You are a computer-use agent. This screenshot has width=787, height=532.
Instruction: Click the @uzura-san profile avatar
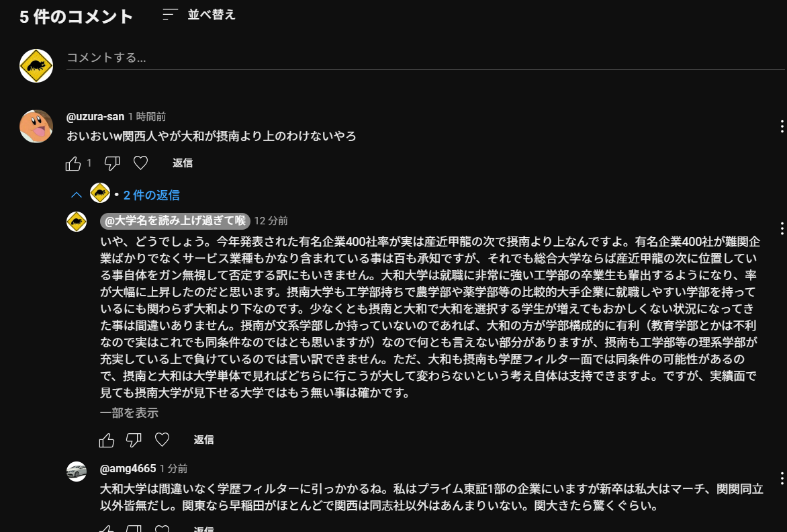click(x=36, y=126)
